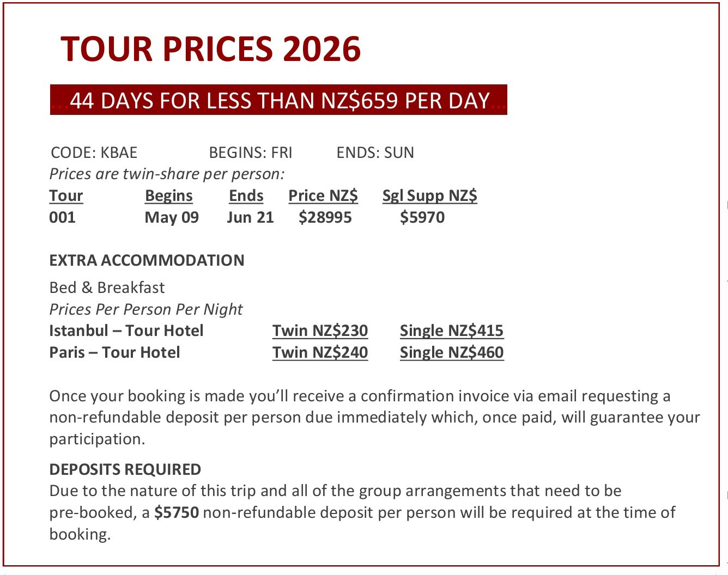Screen dimensions: 728x575
Task: Click the underlined Ends column header
Action: (246, 195)
